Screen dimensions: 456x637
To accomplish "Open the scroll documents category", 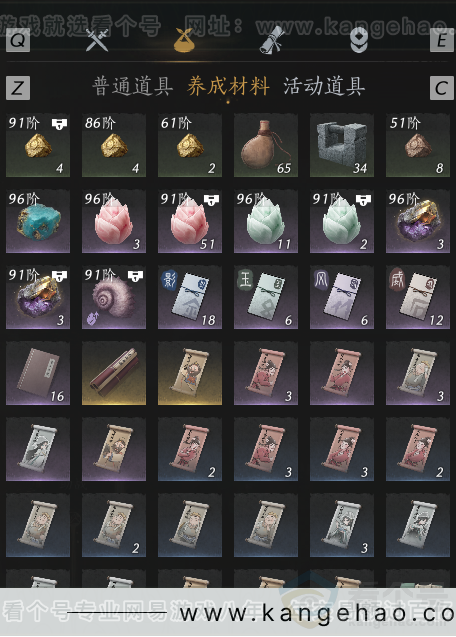I will point(272,40).
